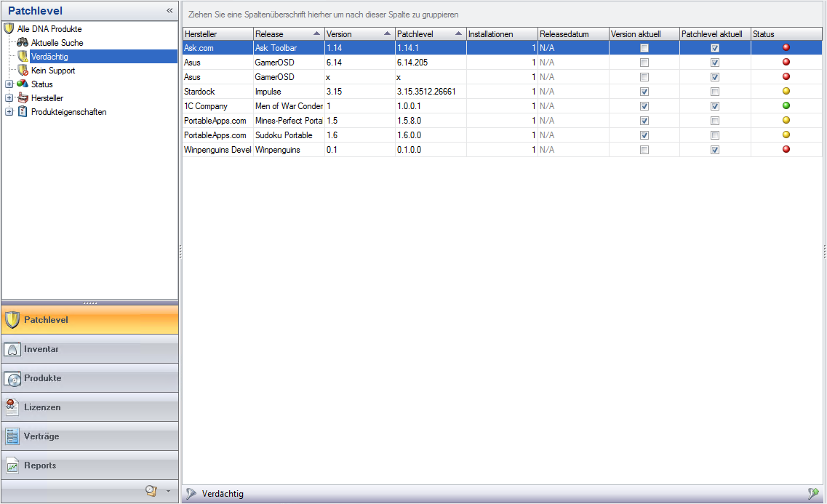Click the green status indicator for Men of War
Screen dimensions: 827x504
coord(786,105)
